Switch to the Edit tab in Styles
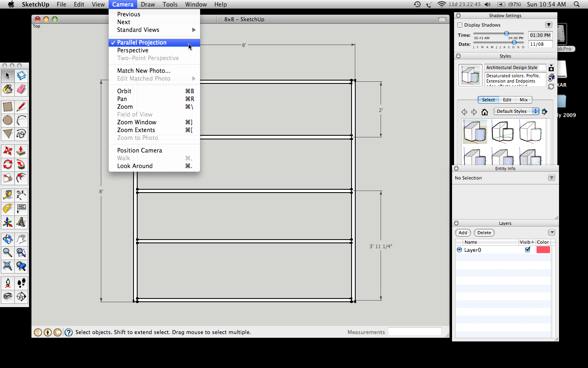The image size is (588, 368). pyautogui.click(x=507, y=100)
